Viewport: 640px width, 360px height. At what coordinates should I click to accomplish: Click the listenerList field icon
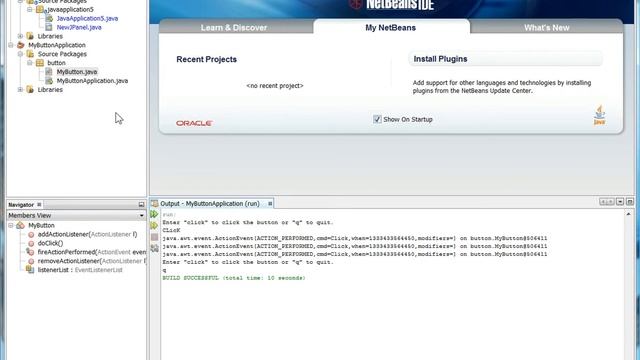point(30,270)
